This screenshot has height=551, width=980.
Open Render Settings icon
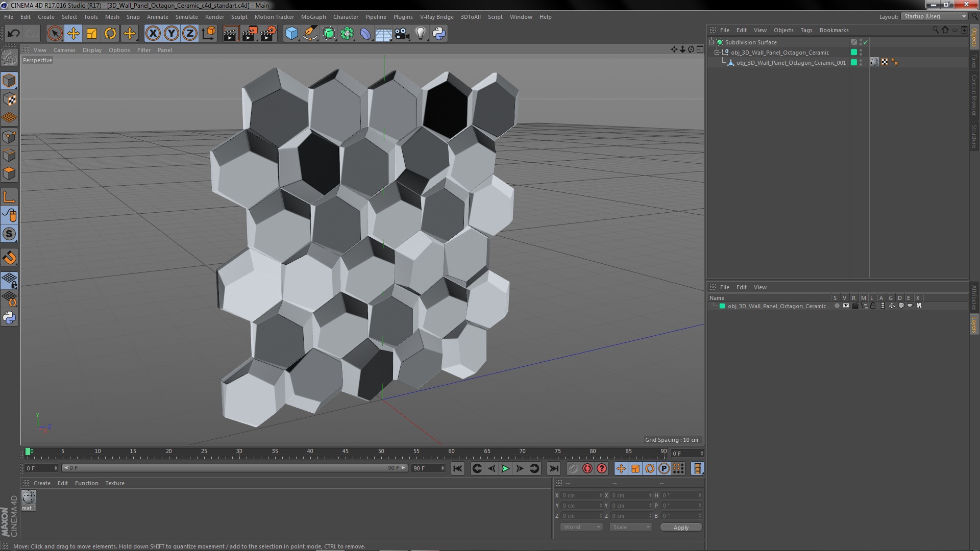(x=268, y=34)
